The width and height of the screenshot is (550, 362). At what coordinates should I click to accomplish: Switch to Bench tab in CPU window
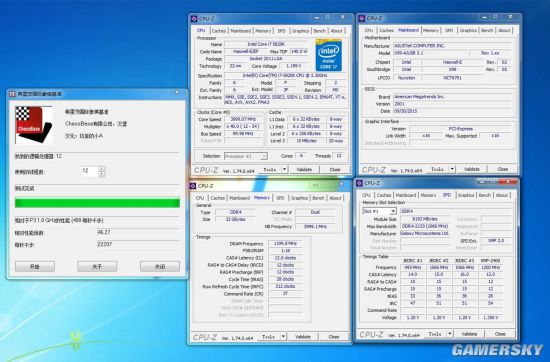tap(319, 31)
